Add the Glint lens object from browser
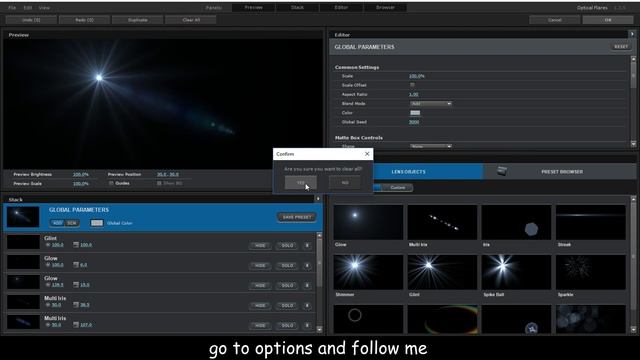The image size is (640, 360). point(442,272)
